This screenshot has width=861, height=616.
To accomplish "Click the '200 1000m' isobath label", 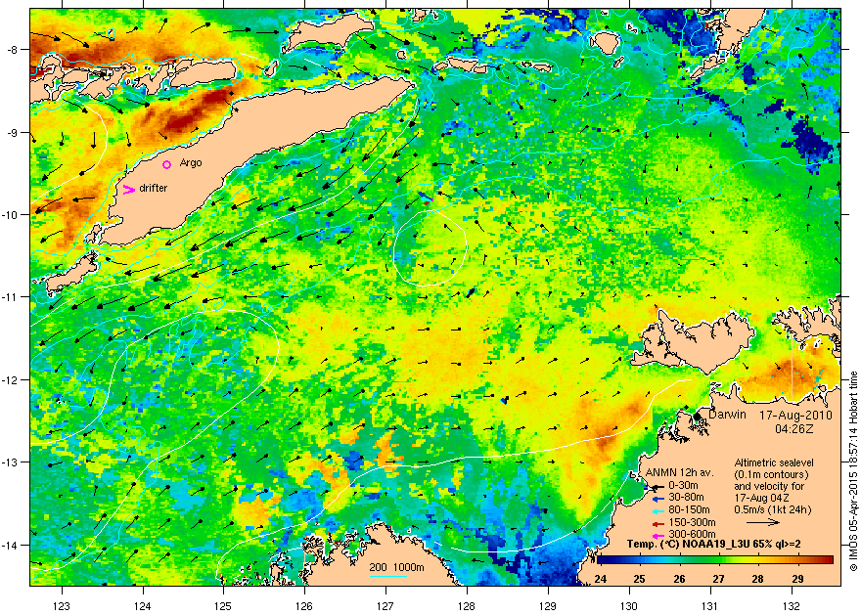I will pos(396,568).
